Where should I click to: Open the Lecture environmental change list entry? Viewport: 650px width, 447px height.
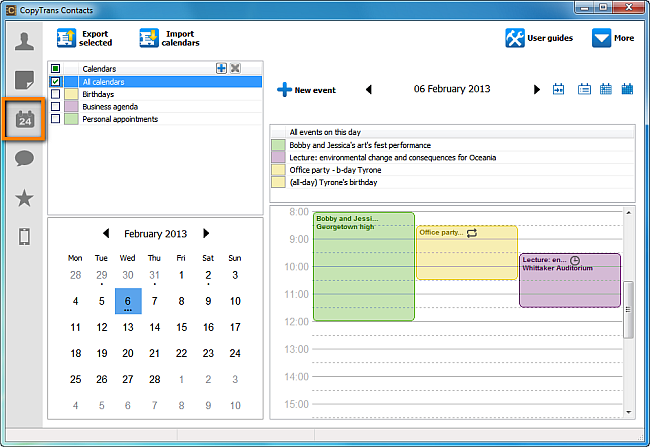(452, 158)
